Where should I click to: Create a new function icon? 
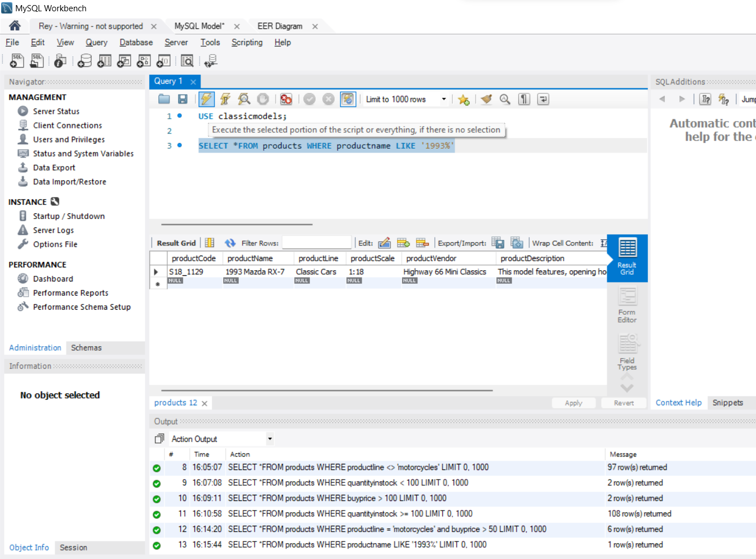[x=163, y=61]
